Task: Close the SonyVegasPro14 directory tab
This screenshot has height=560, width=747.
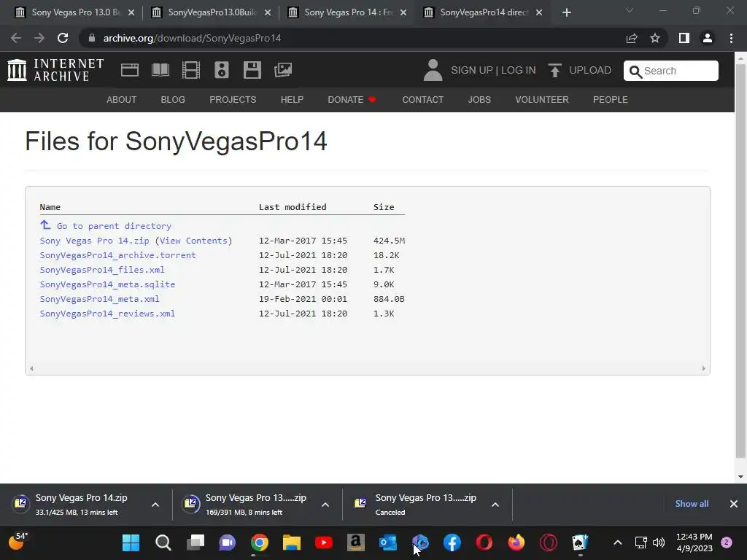Action: coord(539,12)
